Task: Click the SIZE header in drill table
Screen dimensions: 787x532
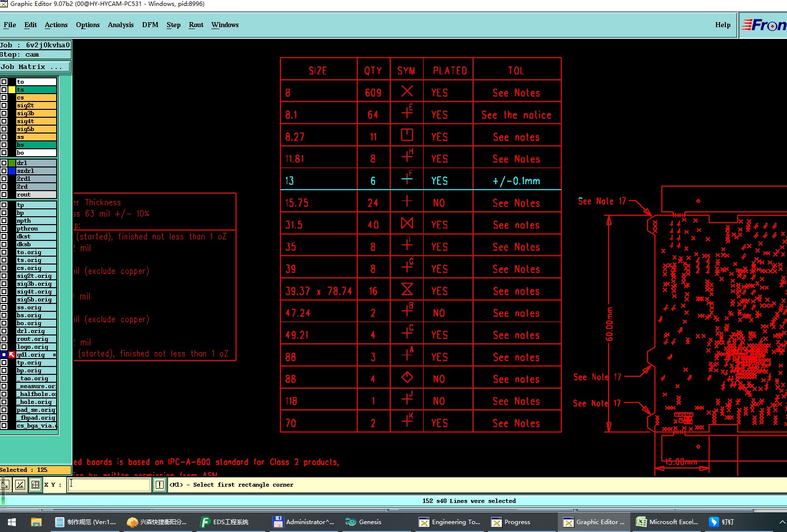Action: click(318, 71)
